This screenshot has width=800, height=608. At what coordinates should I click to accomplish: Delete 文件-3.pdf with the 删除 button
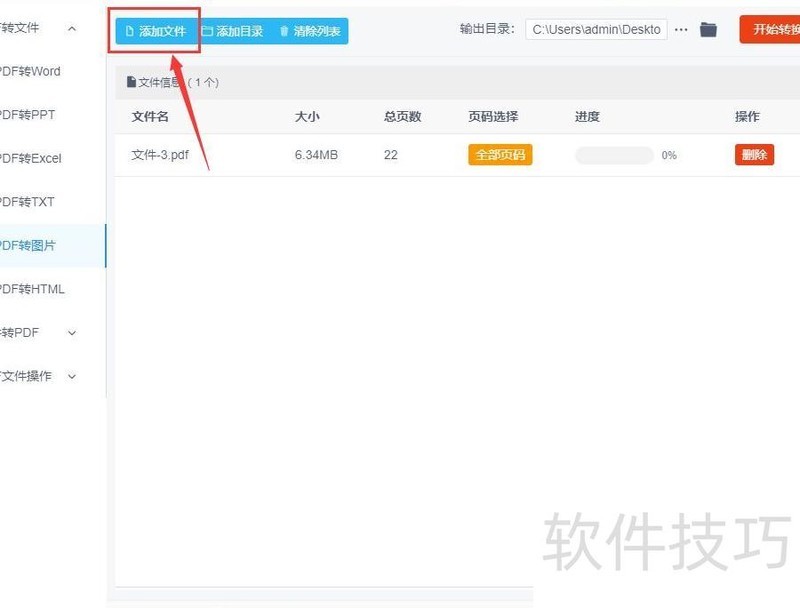(x=753, y=155)
